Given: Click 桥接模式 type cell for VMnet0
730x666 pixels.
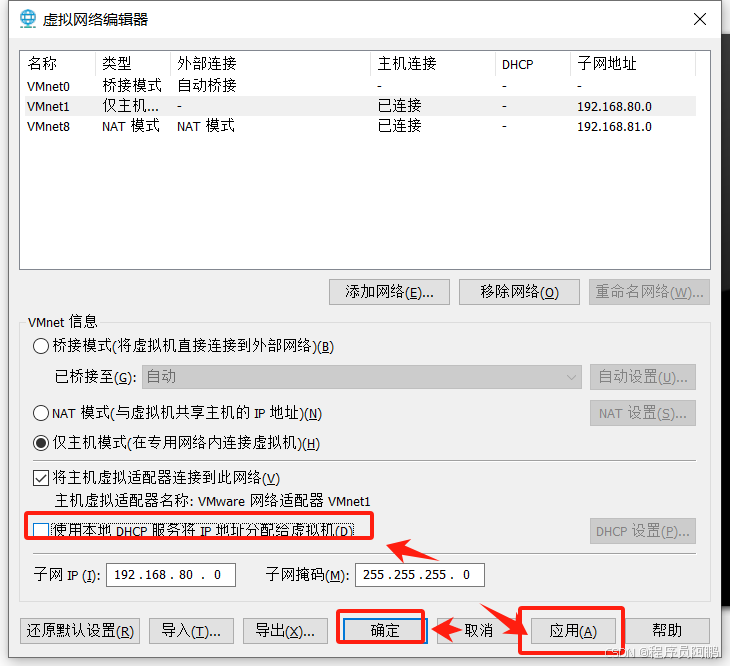Looking at the screenshot, I should [x=132, y=86].
